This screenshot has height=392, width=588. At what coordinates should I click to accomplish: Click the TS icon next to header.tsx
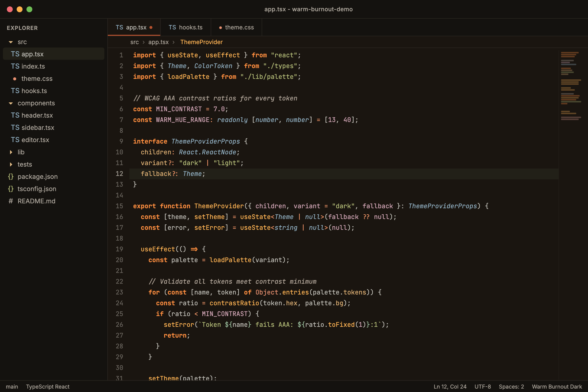coord(15,115)
